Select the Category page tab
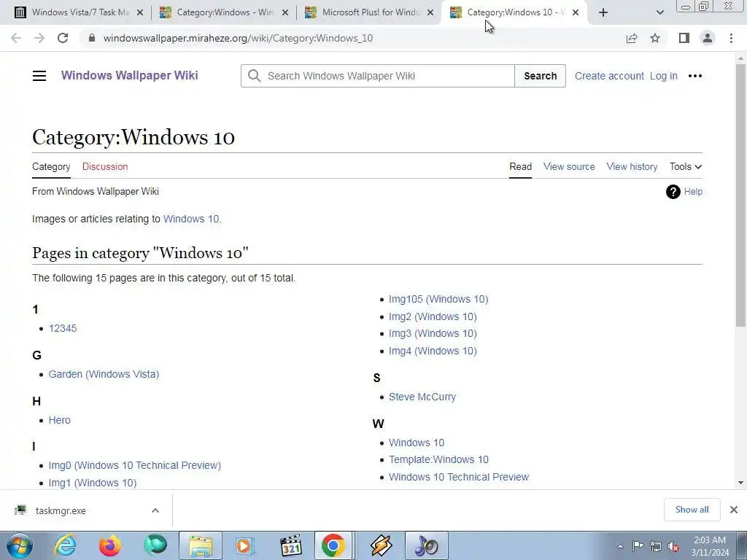 51,167
